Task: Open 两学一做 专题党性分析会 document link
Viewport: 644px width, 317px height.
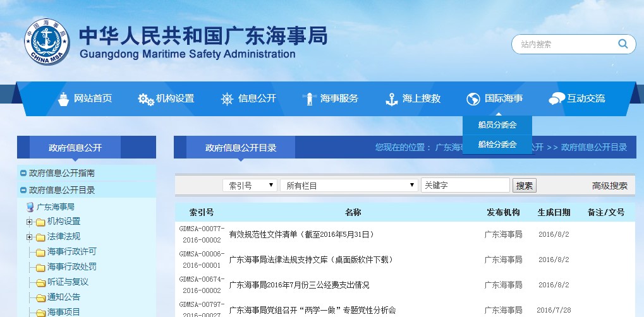Action: pos(312,310)
